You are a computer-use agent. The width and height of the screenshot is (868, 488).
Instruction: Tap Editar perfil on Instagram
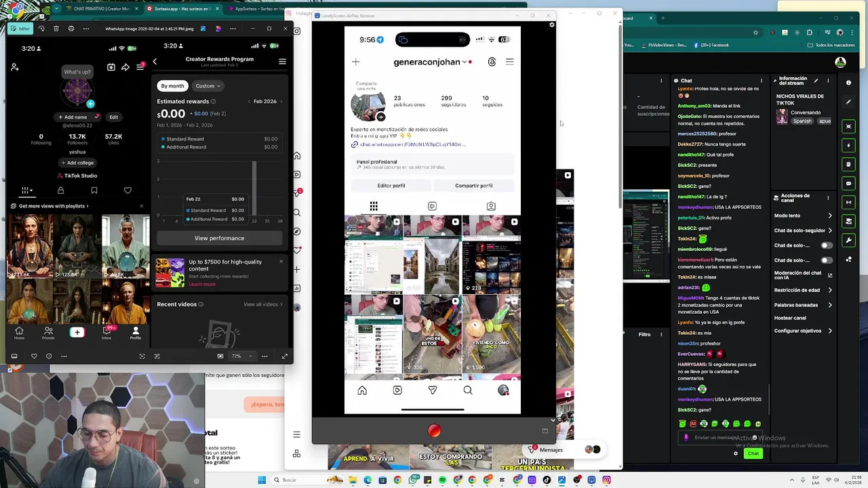[x=391, y=186]
